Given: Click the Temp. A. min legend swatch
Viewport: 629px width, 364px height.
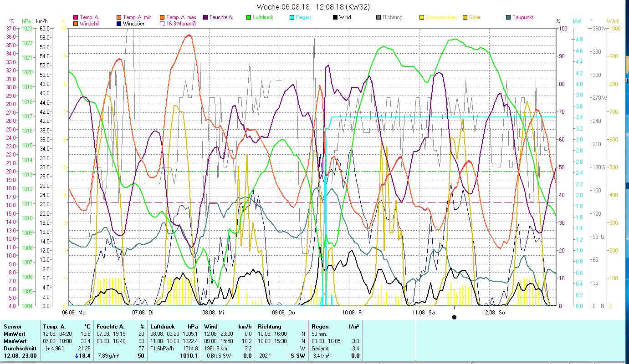Looking at the screenshot, I should pos(119,18).
